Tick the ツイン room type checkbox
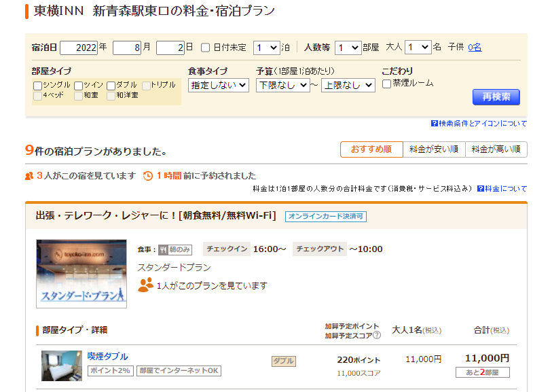Screen dimensions: 533x392 tap(79, 86)
